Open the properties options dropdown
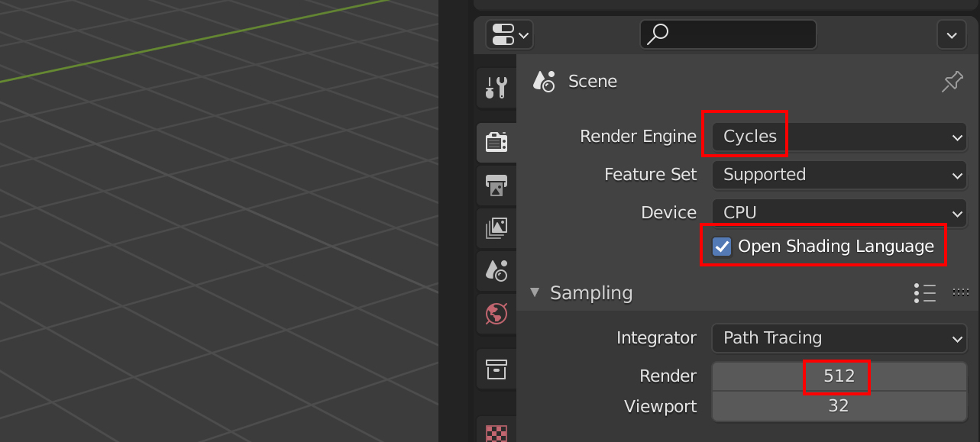 pyautogui.click(x=951, y=34)
